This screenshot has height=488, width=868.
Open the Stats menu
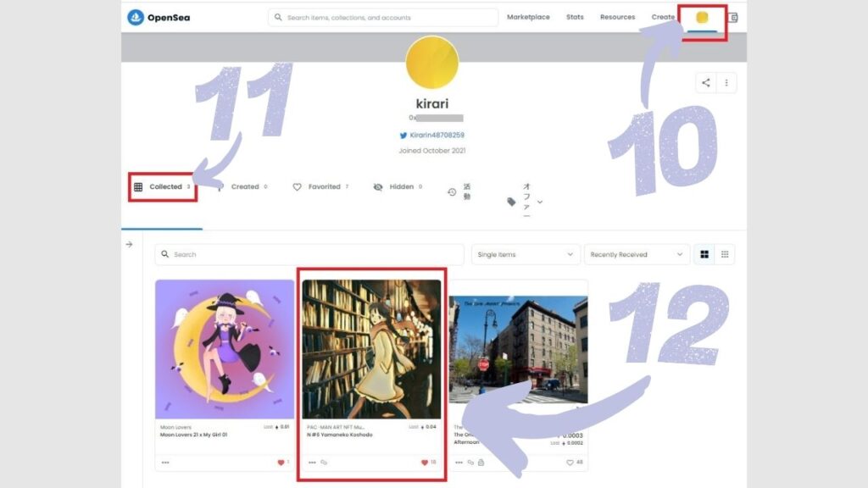(x=575, y=17)
